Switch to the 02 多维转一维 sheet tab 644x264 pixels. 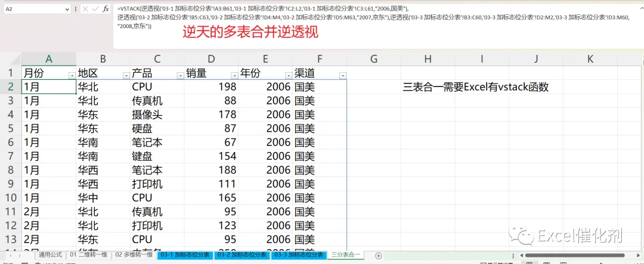click(x=134, y=255)
